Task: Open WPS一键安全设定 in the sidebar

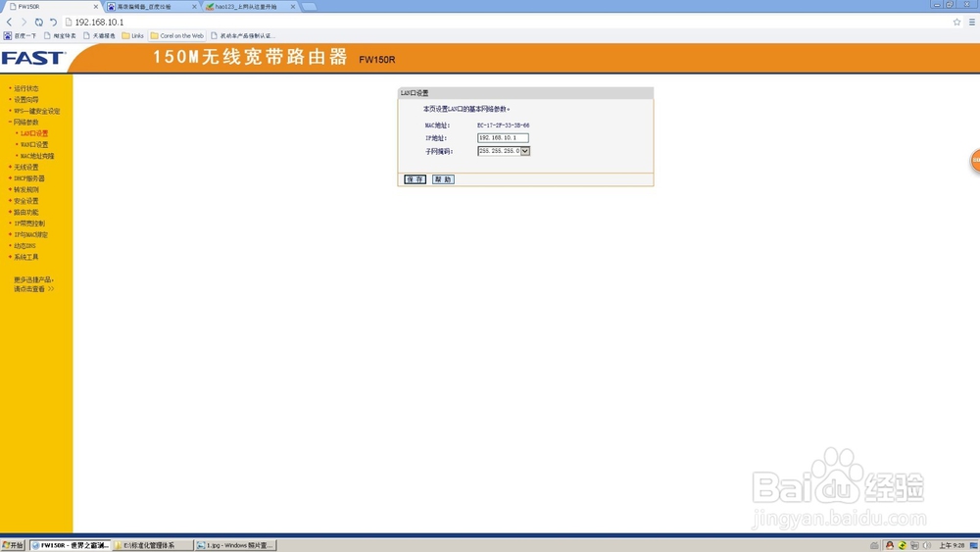Action: pyautogui.click(x=37, y=111)
